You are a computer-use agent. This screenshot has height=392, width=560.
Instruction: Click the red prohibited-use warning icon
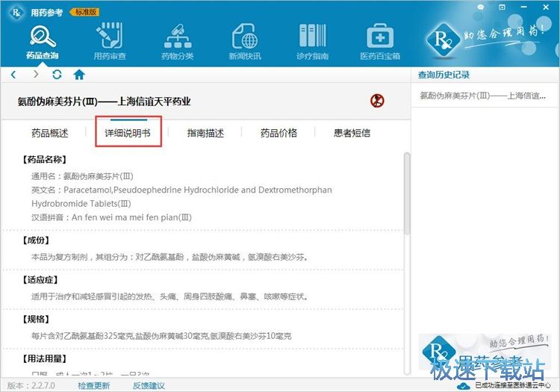pyautogui.click(x=377, y=101)
